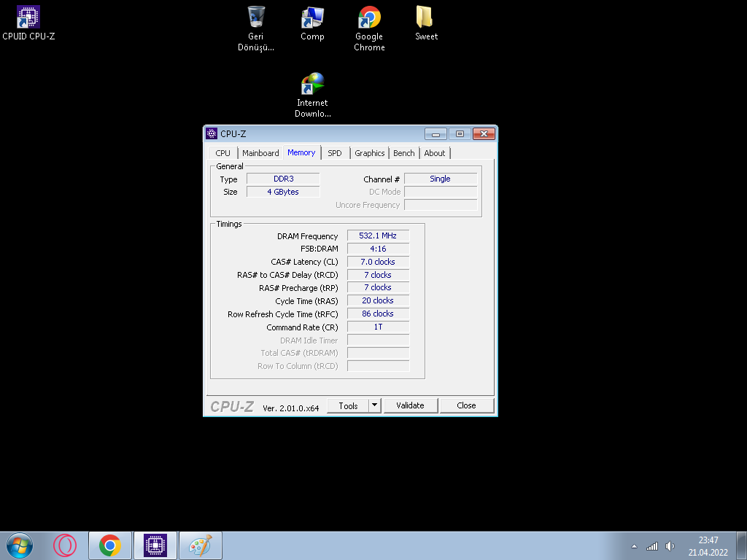Open the CPUID CPU-Z desktop shortcut

coord(28,23)
